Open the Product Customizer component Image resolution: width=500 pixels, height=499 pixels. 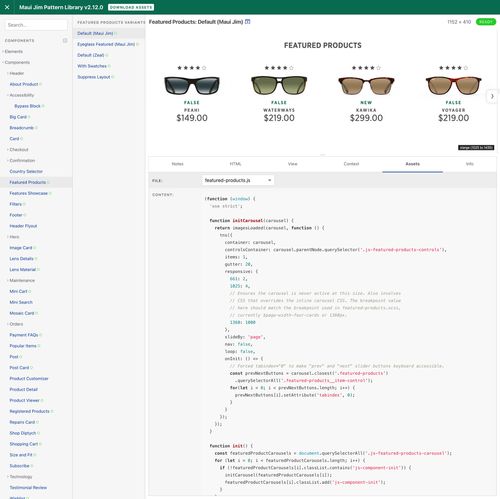29,378
